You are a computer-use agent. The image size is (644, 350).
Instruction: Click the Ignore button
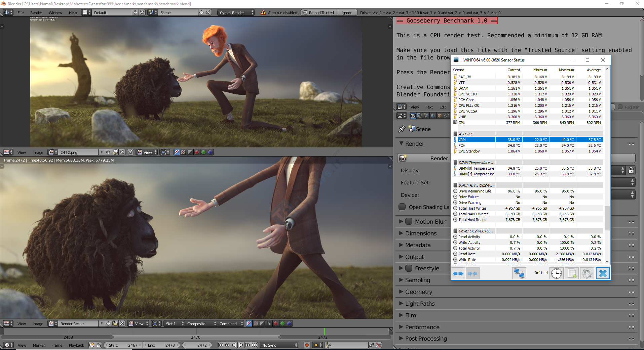(x=347, y=12)
